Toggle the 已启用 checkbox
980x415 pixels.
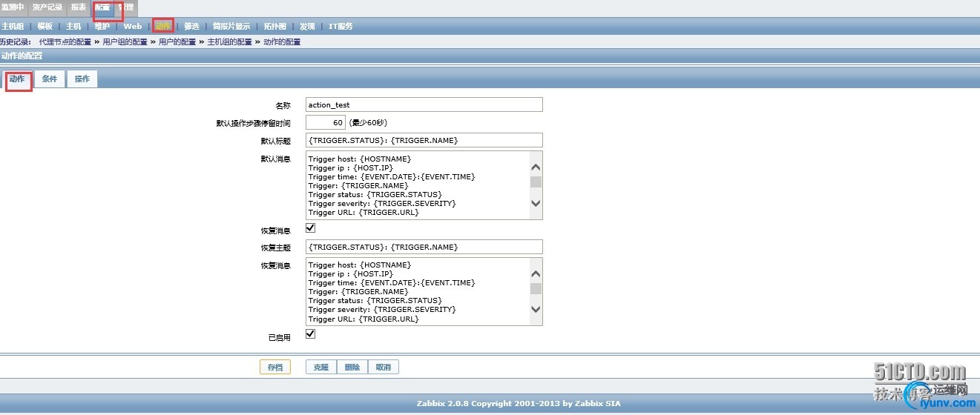[310, 334]
